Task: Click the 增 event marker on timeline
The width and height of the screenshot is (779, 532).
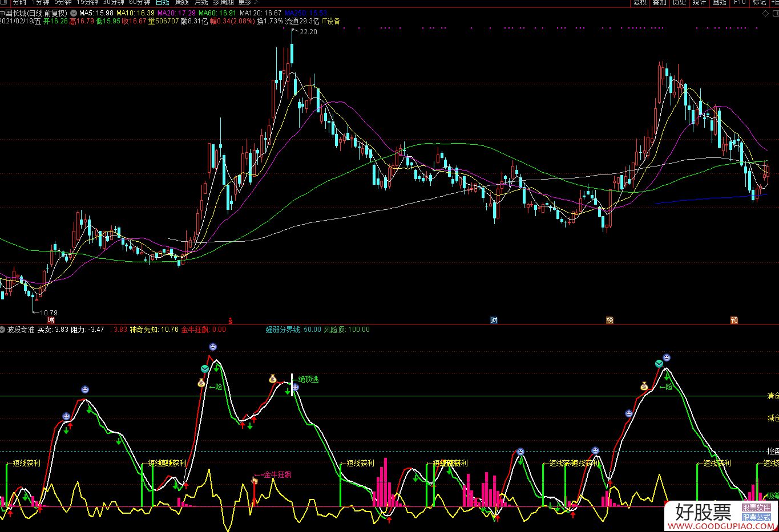Action: pos(51,320)
